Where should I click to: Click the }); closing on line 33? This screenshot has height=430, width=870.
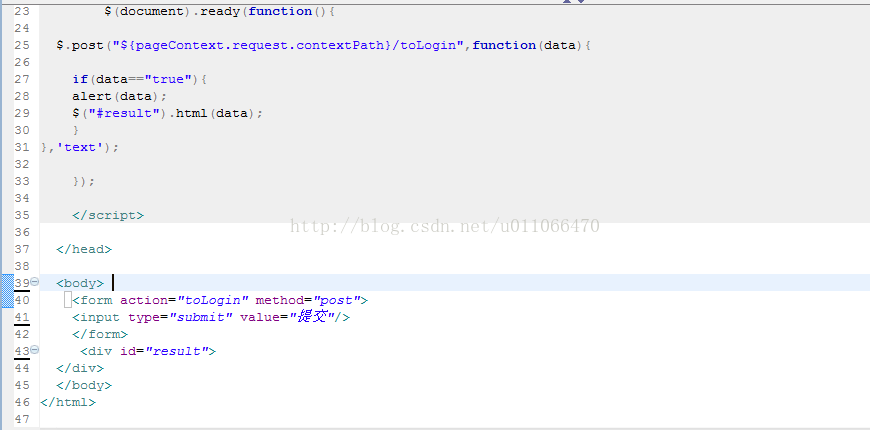click(84, 181)
